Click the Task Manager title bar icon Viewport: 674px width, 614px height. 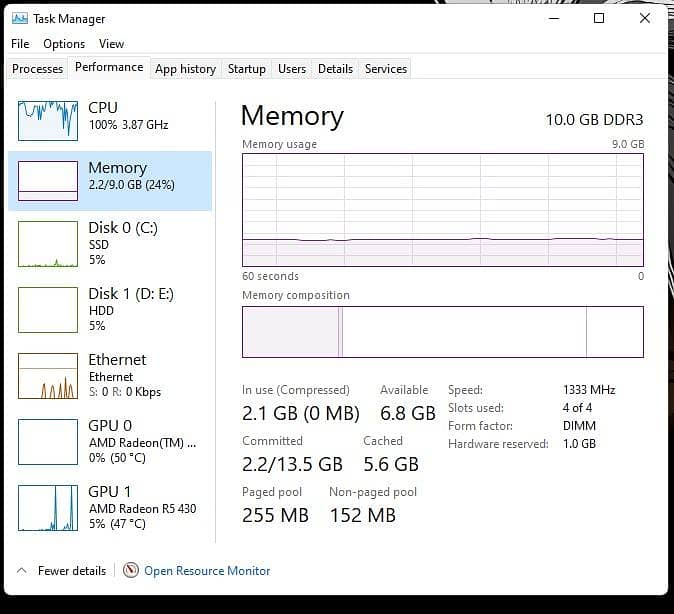click(x=20, y=18)
